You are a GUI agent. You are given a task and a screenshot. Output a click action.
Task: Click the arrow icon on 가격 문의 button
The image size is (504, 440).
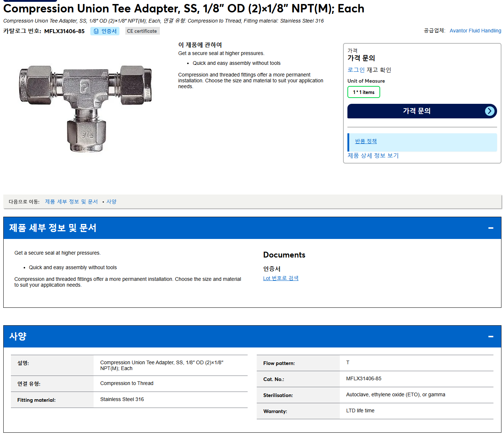490,111
